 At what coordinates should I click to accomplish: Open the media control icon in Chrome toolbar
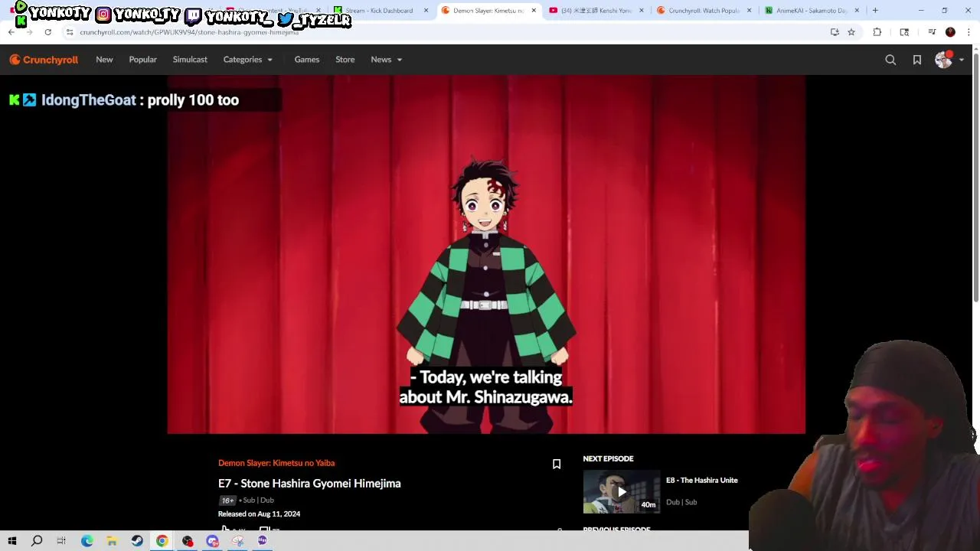point(932,32)
